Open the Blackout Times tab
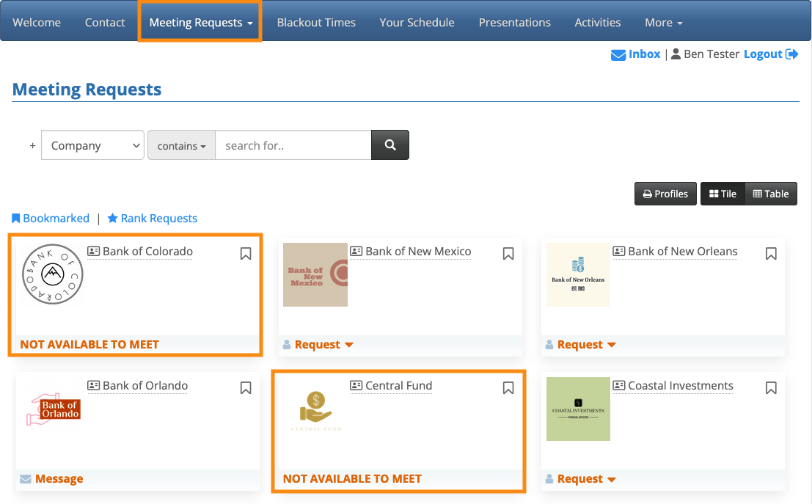This screenshot has width=812, height=504. [316, 22]
